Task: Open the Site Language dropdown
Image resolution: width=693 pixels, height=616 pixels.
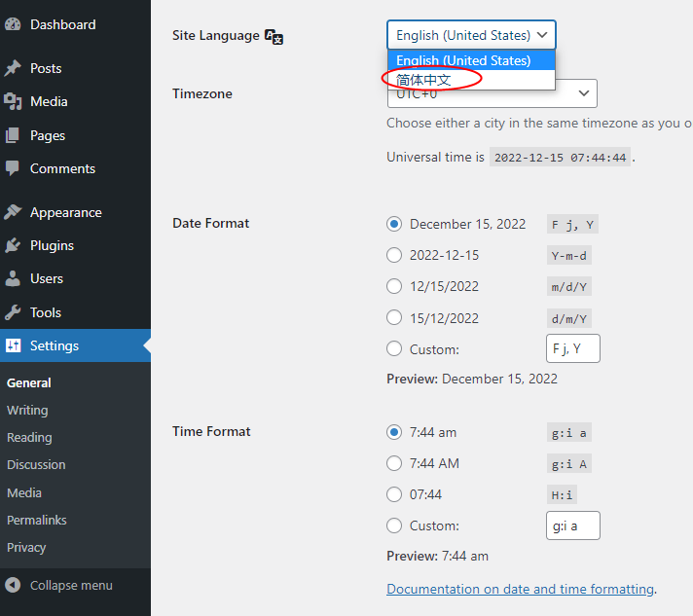Action: tap(471, 35)
